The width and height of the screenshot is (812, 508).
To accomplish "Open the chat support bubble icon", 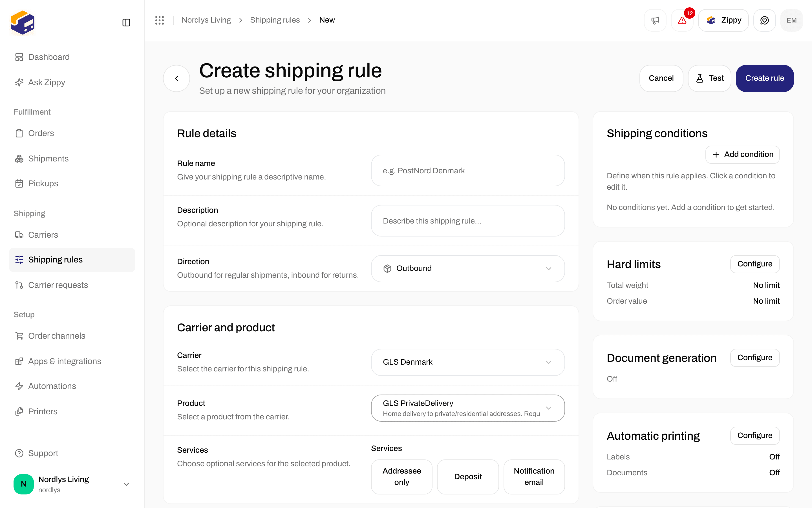I will [764, 20].
